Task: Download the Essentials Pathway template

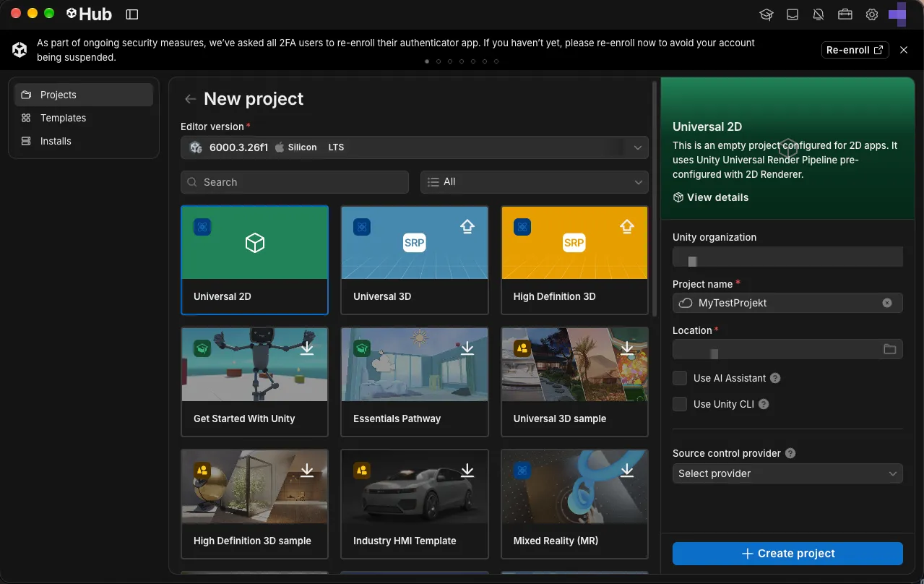Action: tap(467, 348)
